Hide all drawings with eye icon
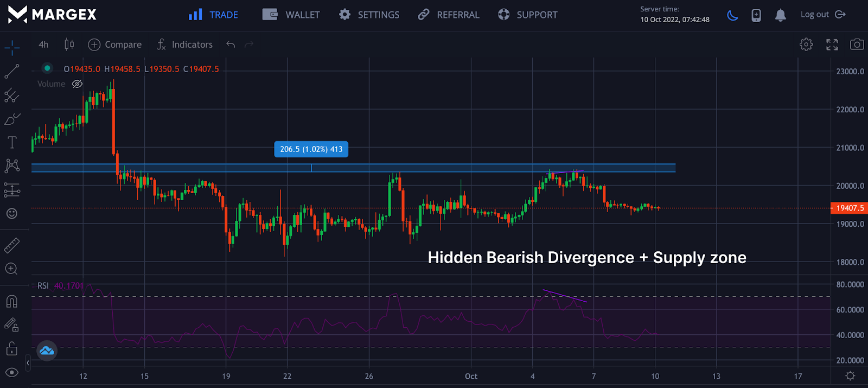The image size is (868, 388). 12,372
